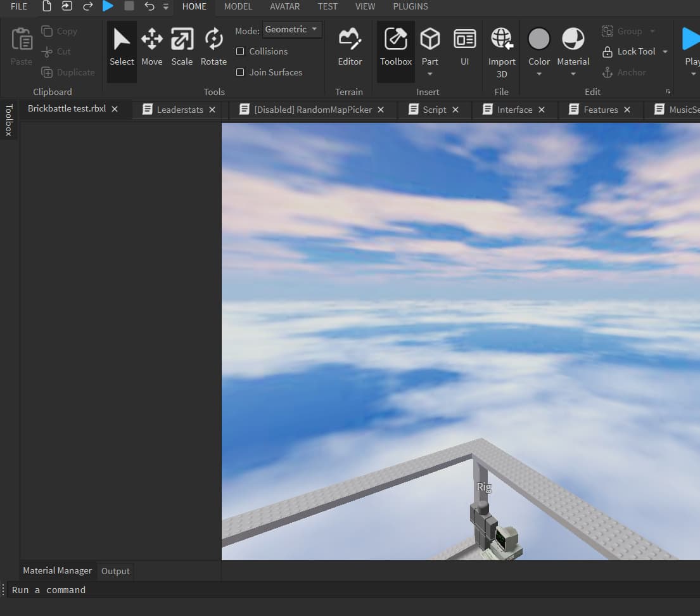Click the Duplicate button

tap(68, 72)
